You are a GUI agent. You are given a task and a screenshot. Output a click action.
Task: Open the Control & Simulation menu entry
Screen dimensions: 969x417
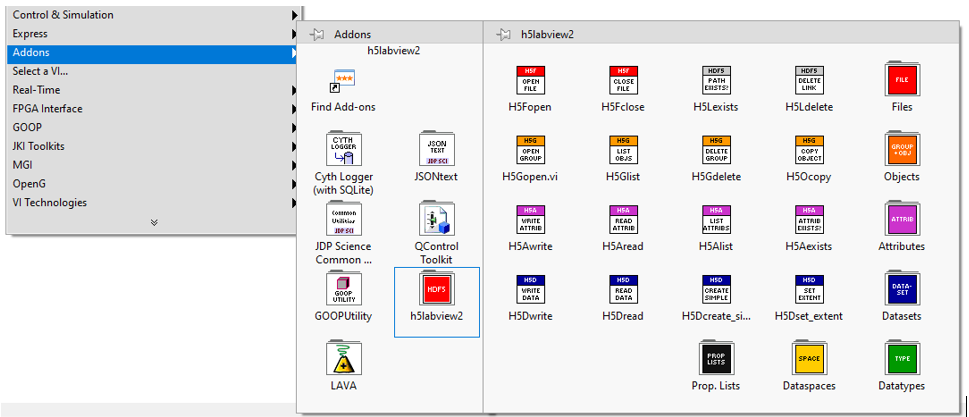[62, 15]
